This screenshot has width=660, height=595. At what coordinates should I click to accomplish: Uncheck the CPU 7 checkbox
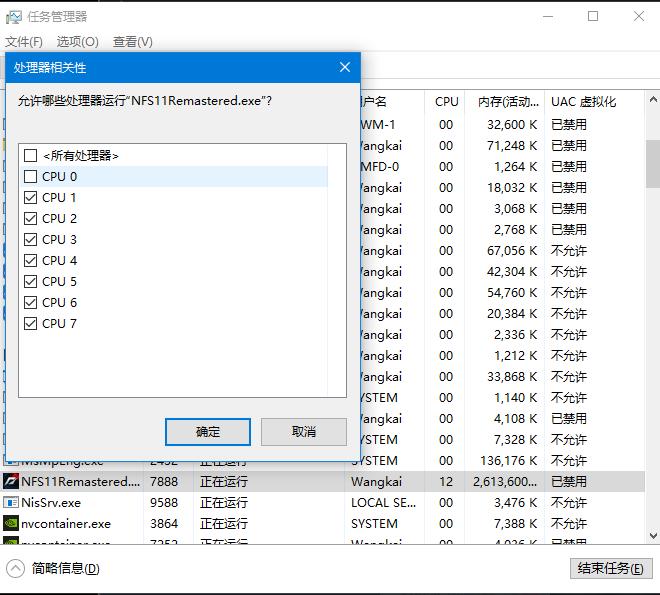[30, 323]
